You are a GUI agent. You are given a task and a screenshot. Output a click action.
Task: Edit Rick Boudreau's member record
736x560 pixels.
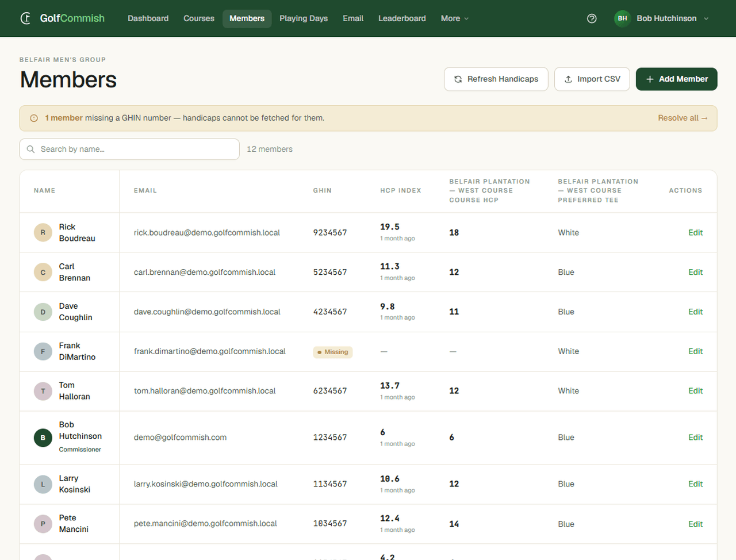pyautogui.click(x=696, y=233)
